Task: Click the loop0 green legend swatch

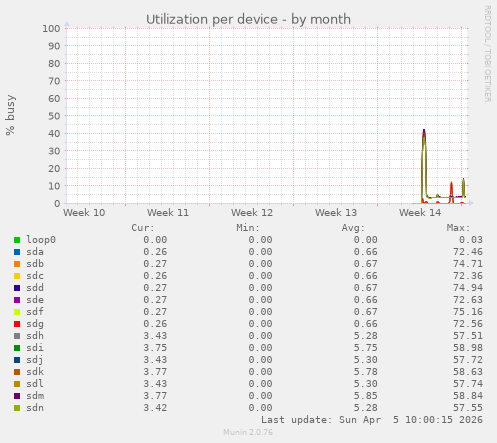Action: (x=17, y=240)
